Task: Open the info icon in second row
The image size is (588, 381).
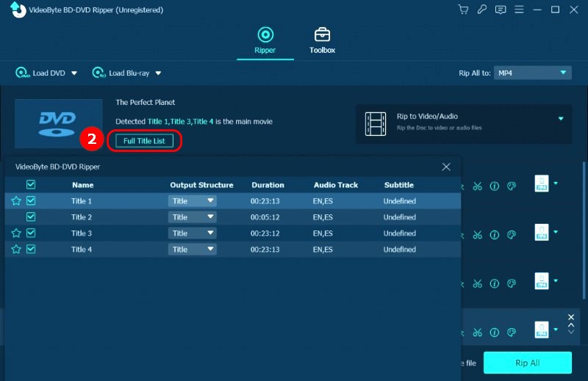Action: [x=495, y=236]
